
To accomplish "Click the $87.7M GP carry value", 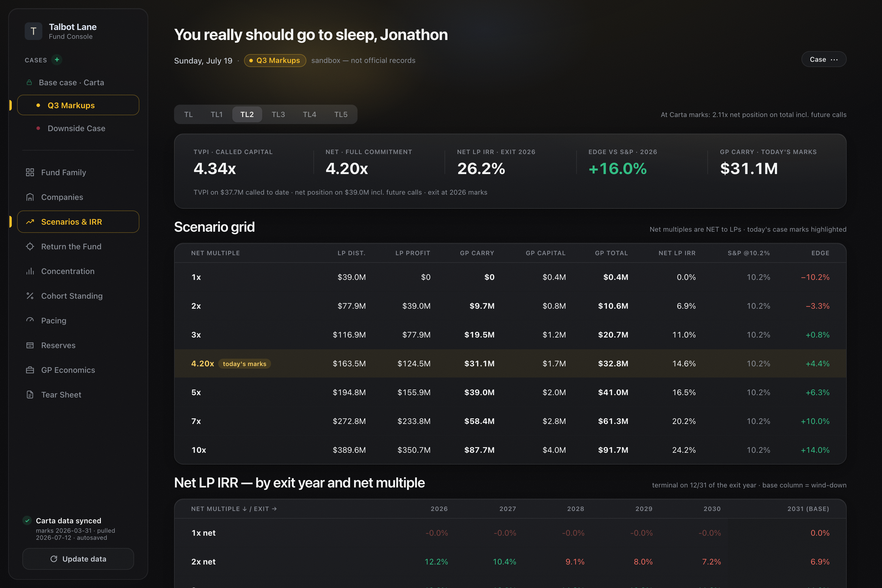I will (479, 450).
